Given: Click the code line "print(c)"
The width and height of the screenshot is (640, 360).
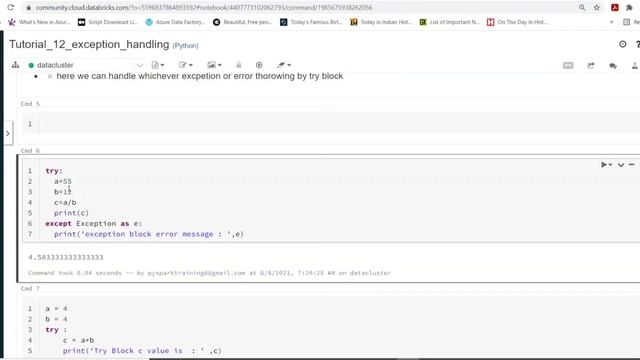Looking at the screenshot, I should (x=71, y=213).
